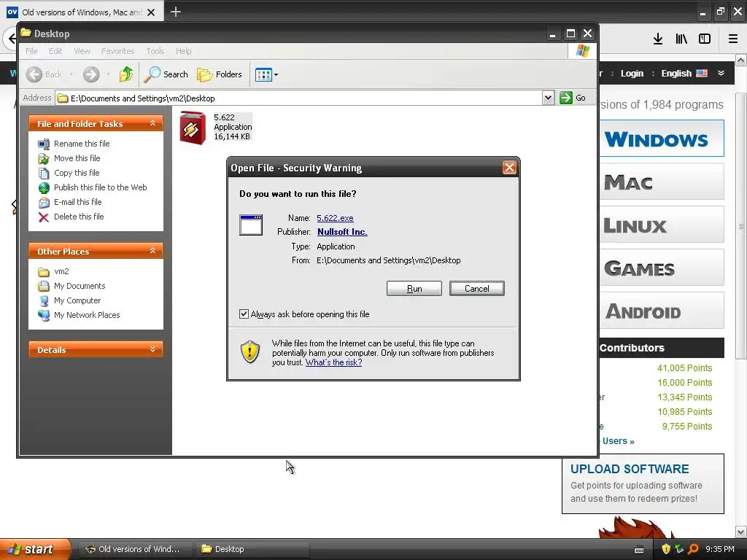Image resolution: width=747 pixels, height=560 pixels.
Task: Open the 5.622.exe name link
Action: 335,218
